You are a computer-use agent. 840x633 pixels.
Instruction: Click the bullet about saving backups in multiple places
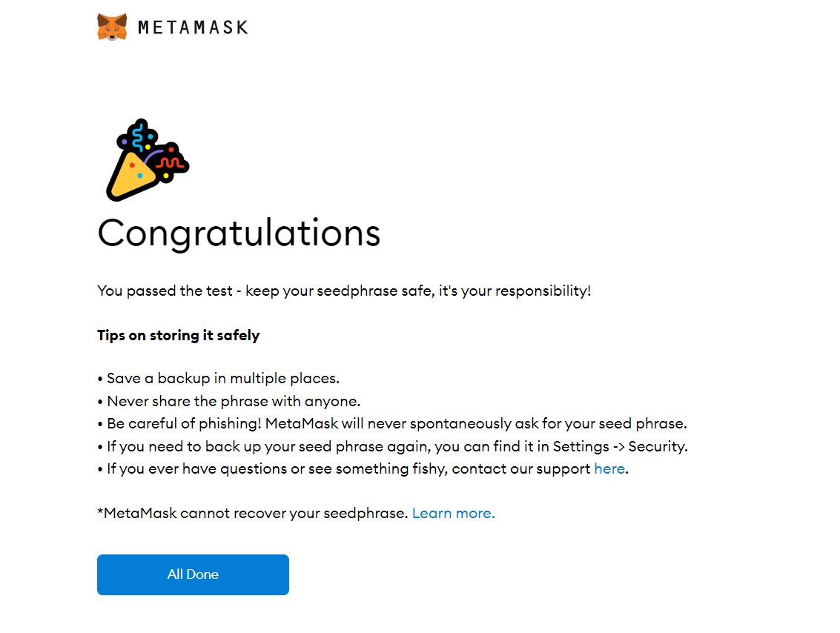coord(219,378)
